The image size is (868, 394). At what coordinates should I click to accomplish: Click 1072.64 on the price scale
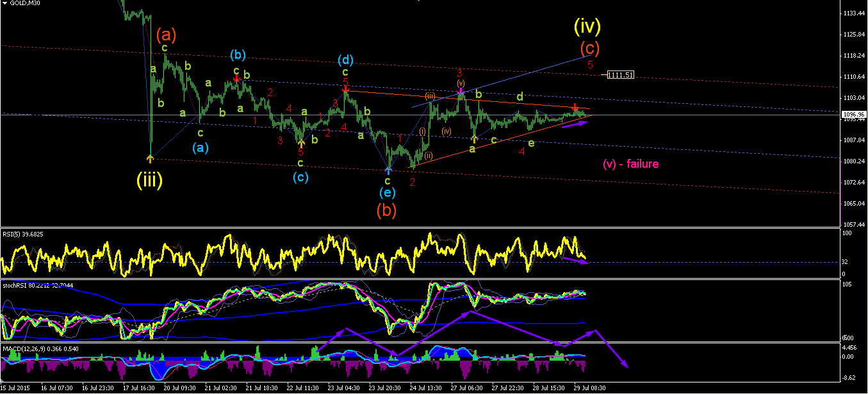pos(853,182)
